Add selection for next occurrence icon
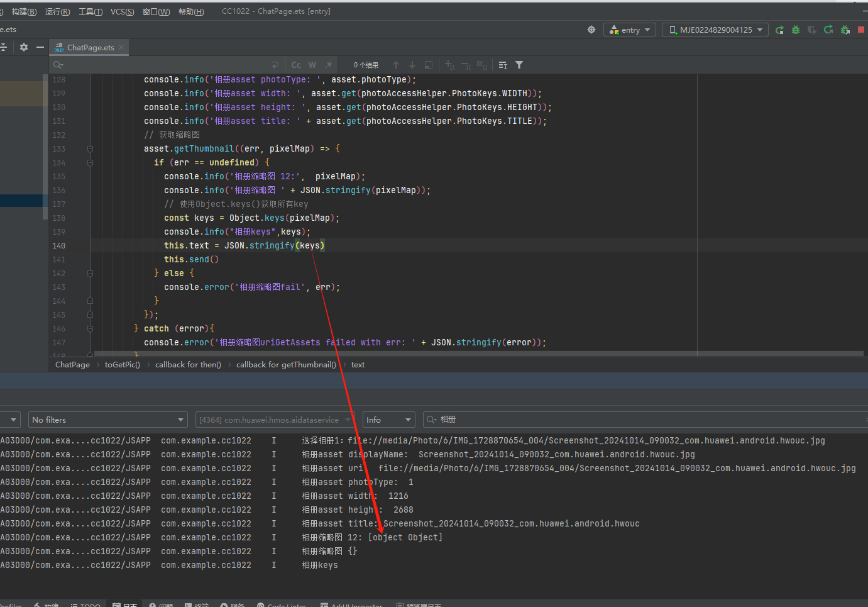868x607 pixels. point(449,65)
